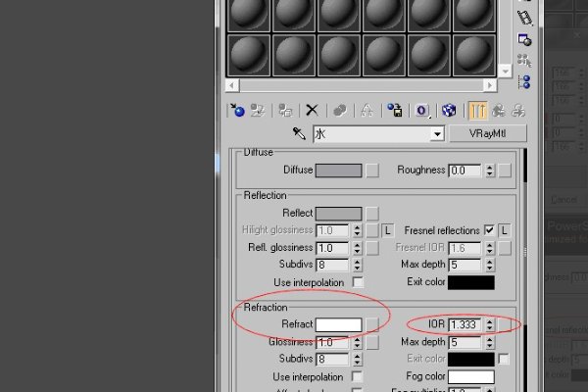The image size is (588, 392).
Task: Click the Roughness spinner arrows
Action: pos(489,171)
